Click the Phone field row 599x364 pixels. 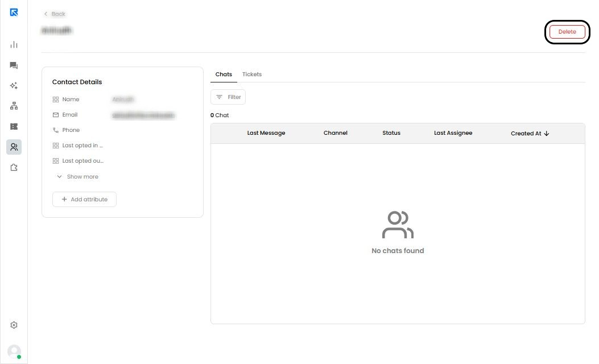pyautogui.click(x=122, y=130)
